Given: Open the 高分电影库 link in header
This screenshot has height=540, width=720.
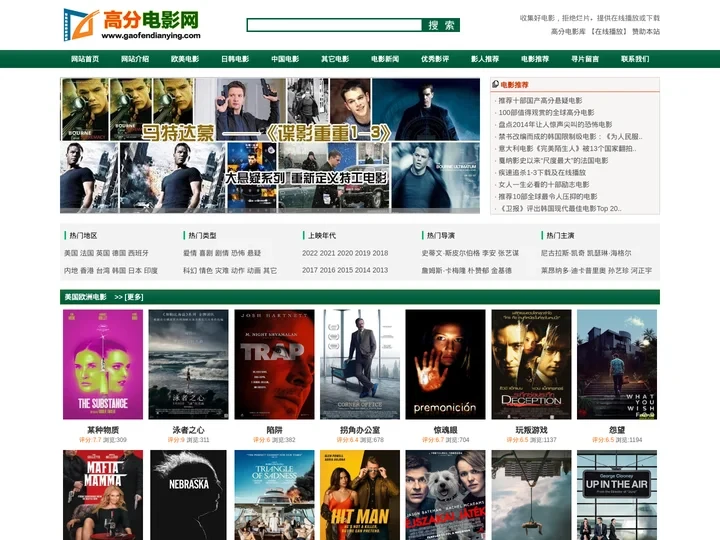Looking at the screenshot, I should [568, 32].
